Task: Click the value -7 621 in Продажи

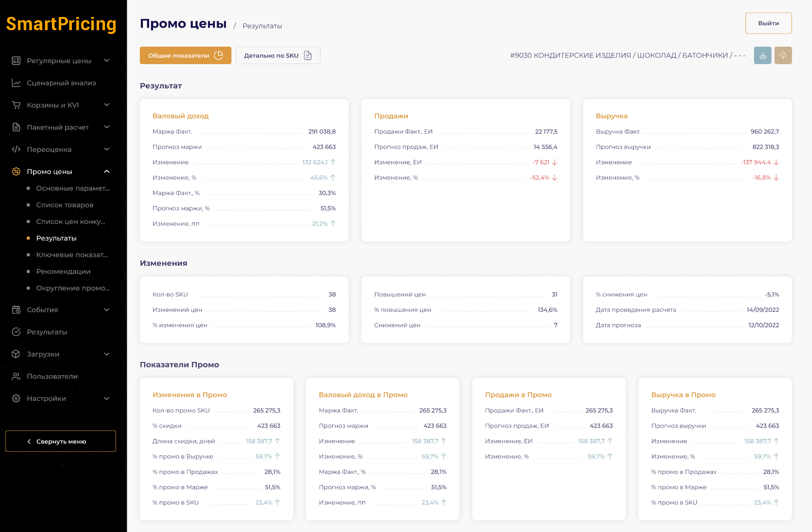Action: click(x=541, y=162)
